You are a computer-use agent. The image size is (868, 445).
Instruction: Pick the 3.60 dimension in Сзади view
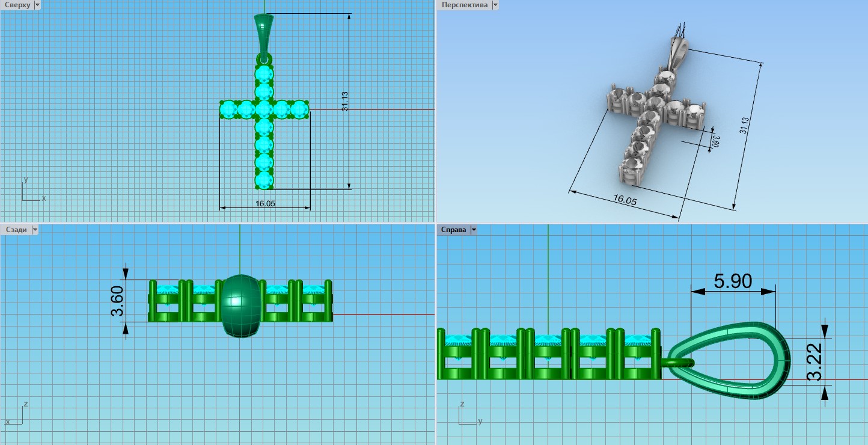(117, 301)
